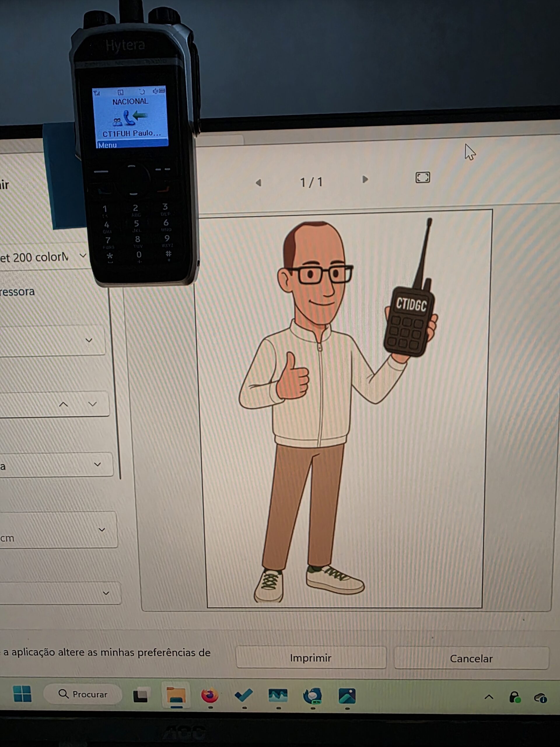Open File Explorer from the taskbar
The height and width of the screenshot is (747, 560).
point(176,696)
